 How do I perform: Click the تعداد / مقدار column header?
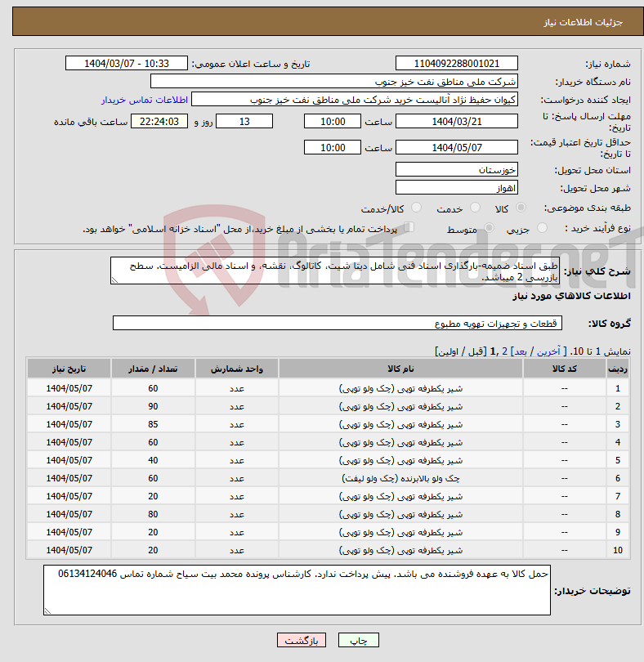coord(153,369)
